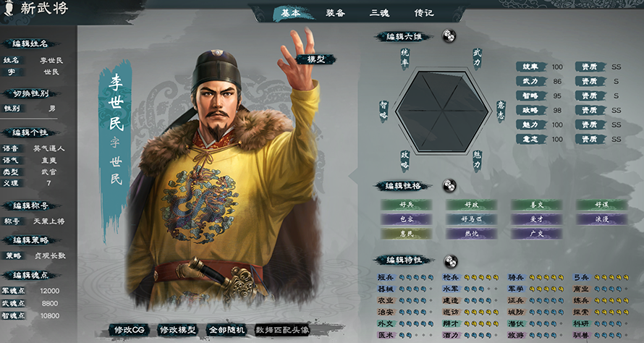Screen dimensions: 644x343
Task: Click the top-left 新武将 figure icon
Action: (8, 8)
